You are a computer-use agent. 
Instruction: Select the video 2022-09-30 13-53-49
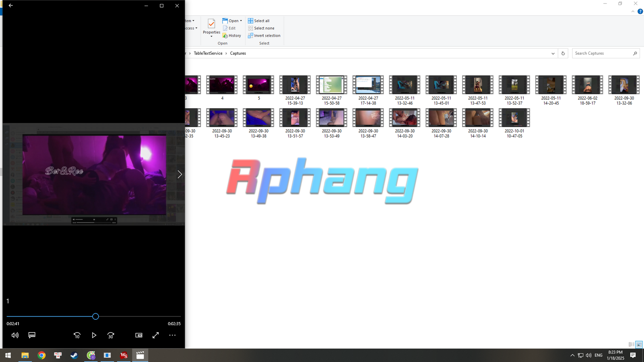[x=332, y=123]
